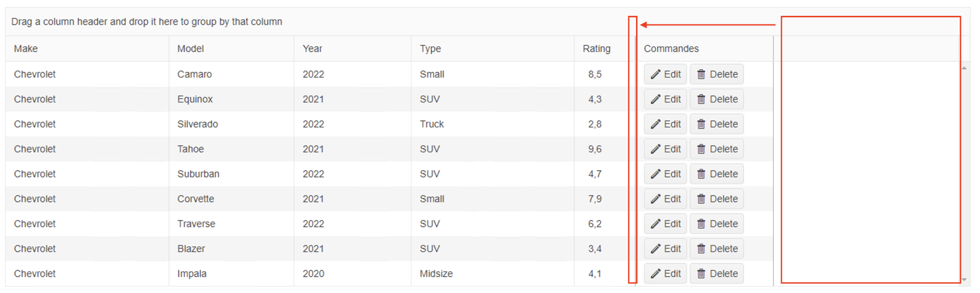Click the trash icon in the Camaro row

click(x=701, y=74)
